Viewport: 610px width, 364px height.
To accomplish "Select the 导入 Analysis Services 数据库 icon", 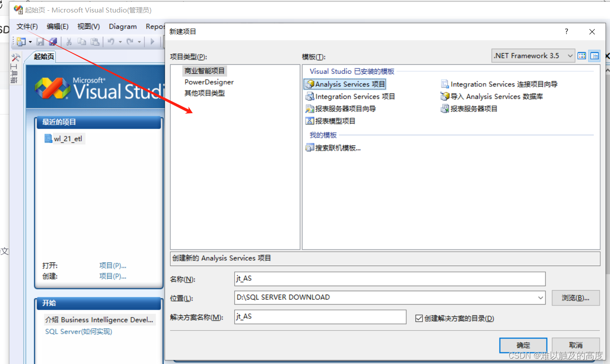I will coord(445,97).
